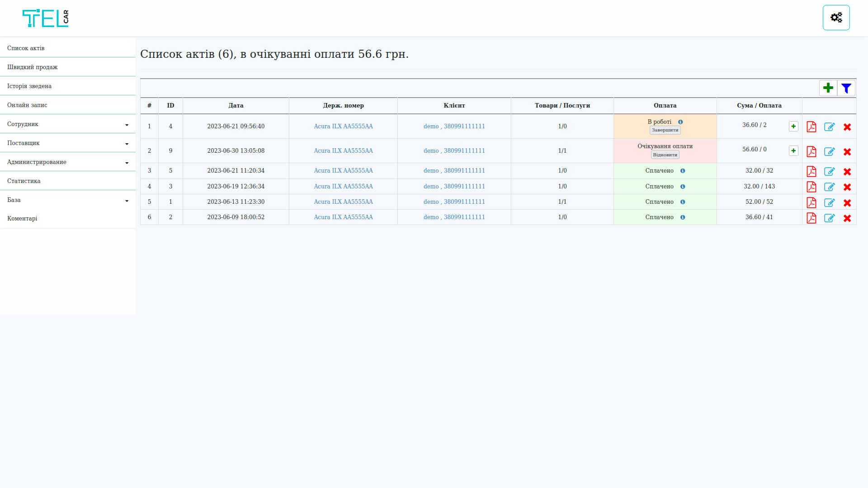Edit act ID 4
The image size is (868, 488).
click(830, 127)
